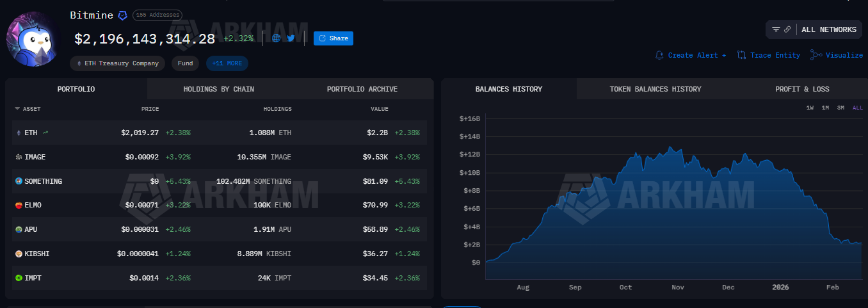Click the APU price $0.000031
868x308 pixels.
(x=140, y=229)
